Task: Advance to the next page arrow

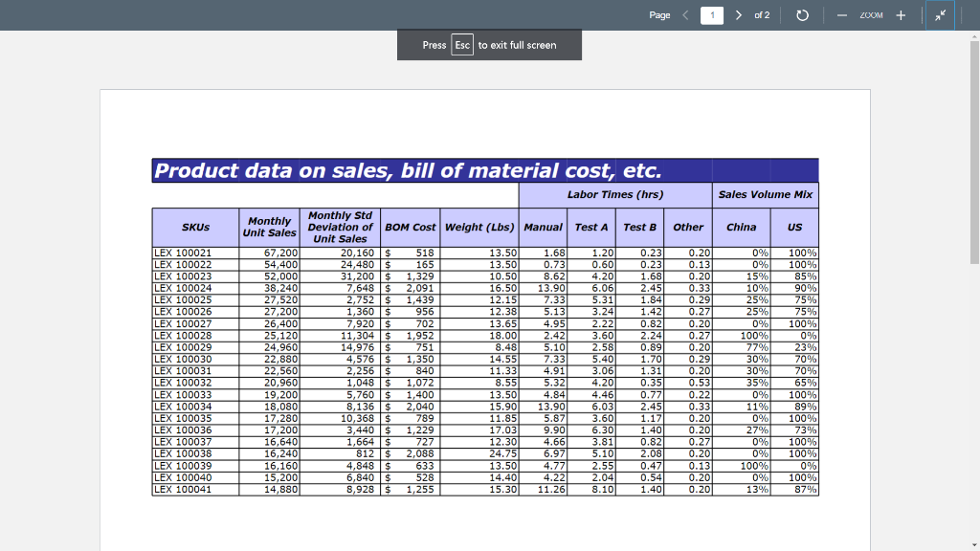Action: point(739,15)
